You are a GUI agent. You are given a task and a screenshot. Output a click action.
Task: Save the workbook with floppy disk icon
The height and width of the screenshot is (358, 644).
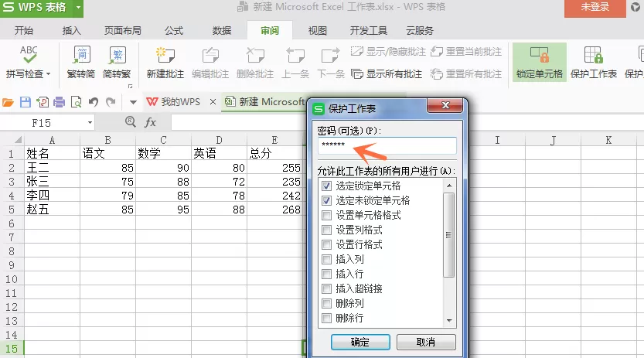(26, 102)
